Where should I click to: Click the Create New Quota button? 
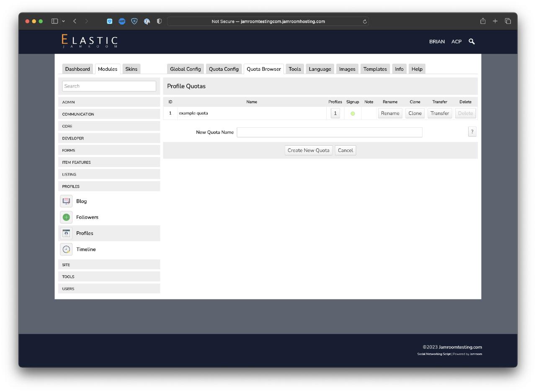click(x=309, y=150)
